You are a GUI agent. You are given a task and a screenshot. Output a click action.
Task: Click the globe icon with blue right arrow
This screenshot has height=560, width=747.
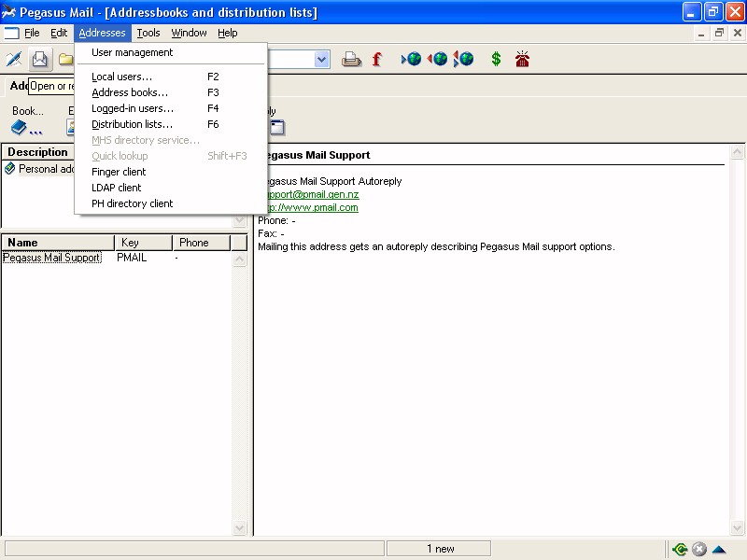(411, 59)
